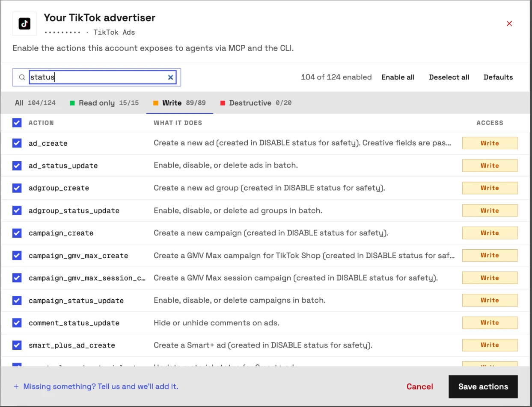The width and height of the screenshot is (532, 407).
Task: Toggle the adgroup_status_update checkbox
Action: click(17, 210)
